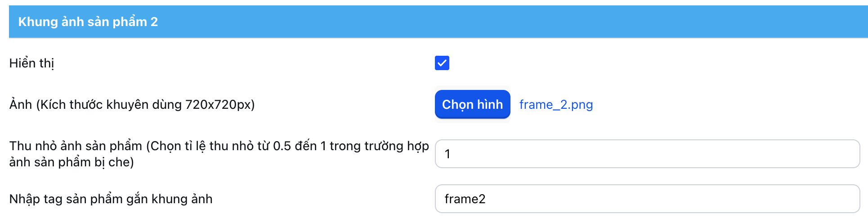Click the blue checkmark next to Hiển thị
The width and height of the screenshot is (868, 223).
tap(442, 63)
